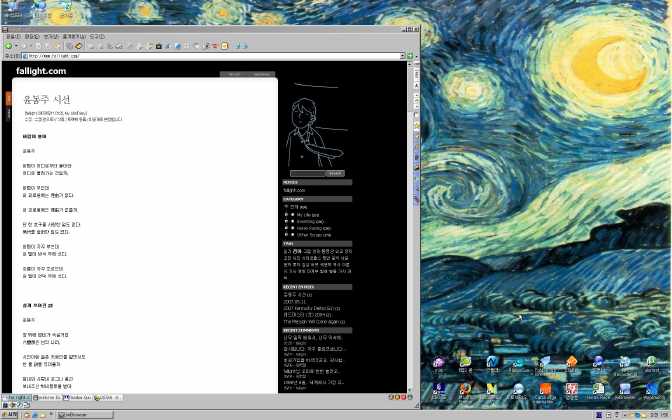Open the Everything category link
Screen dimensions: 672x420
coord(310,222)
